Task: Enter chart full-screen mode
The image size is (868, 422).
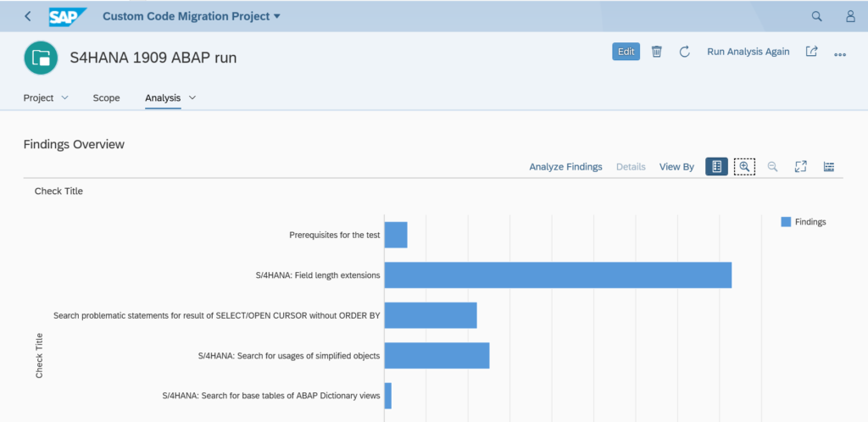Action: pyautogui.click(x=800, y=166)
